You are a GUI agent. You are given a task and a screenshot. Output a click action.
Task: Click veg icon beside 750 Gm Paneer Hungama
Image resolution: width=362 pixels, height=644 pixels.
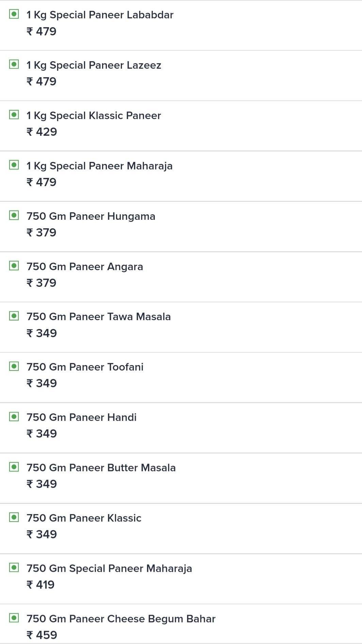pyautogui.click(x=14, y=215)
